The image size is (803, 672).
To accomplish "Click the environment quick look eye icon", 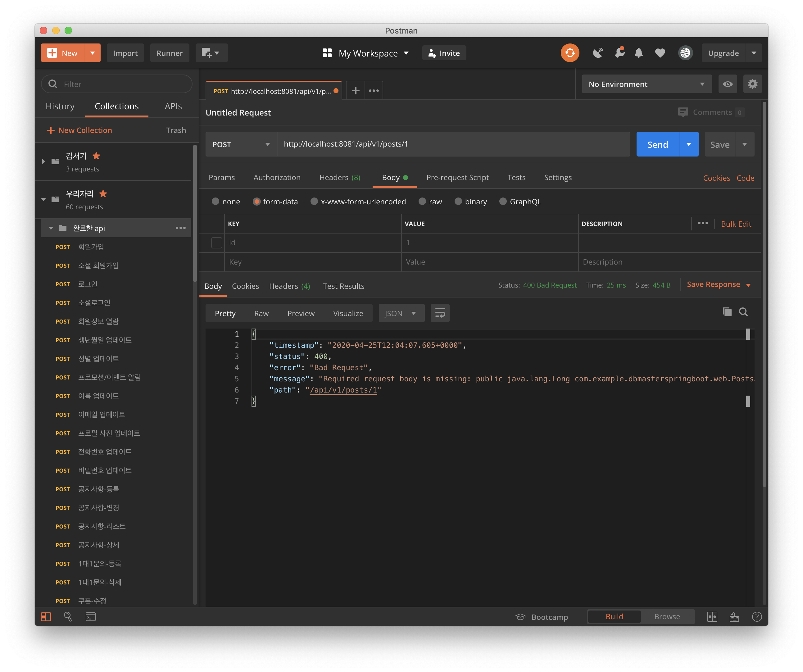I will click(727, 84).
